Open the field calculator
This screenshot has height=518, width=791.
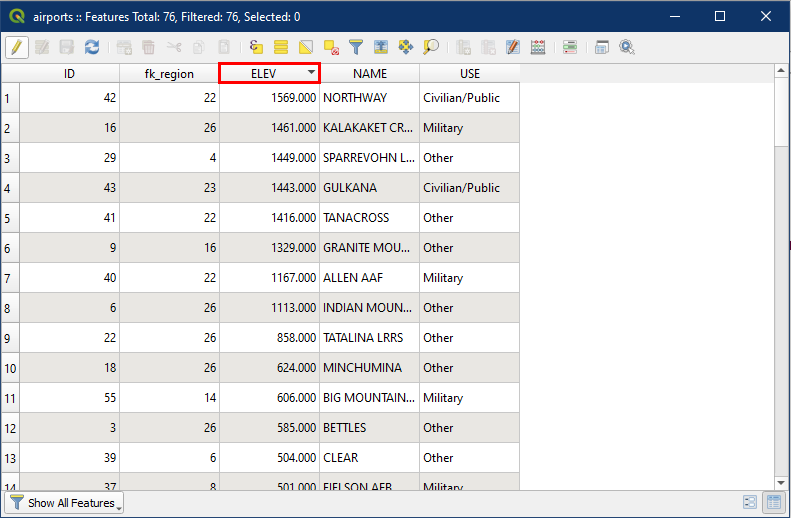pos(538,47)
